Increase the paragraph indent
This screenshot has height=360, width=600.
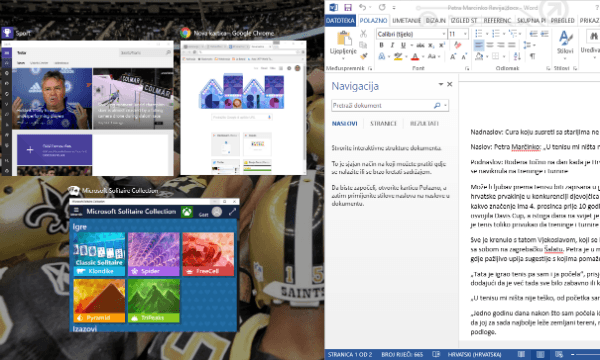tap(544, 34)
